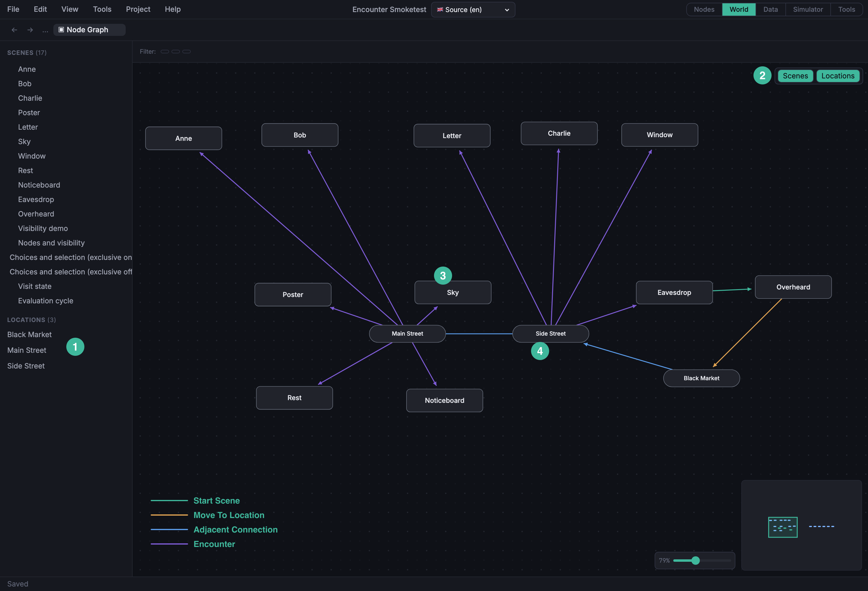Open the Help menu
The image size is (868, 591).
[x=173, y=9]
